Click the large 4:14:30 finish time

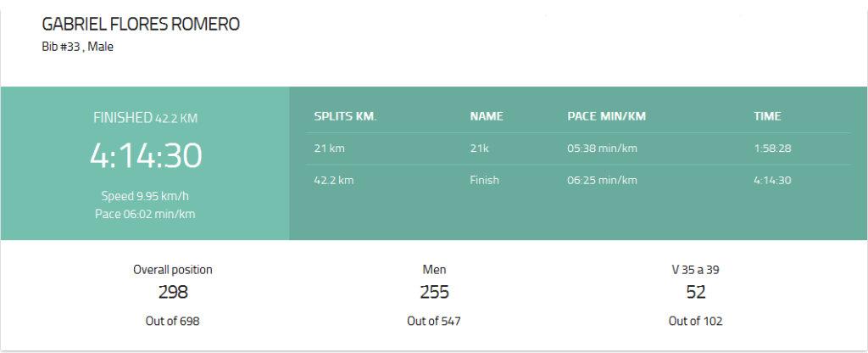[146, 155]
